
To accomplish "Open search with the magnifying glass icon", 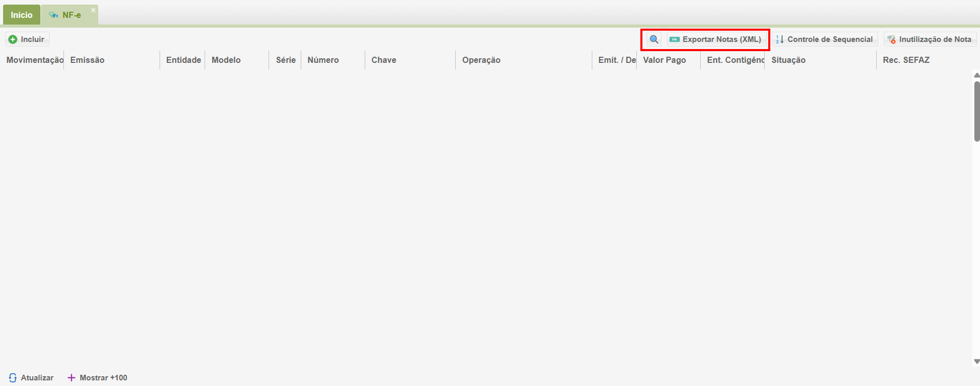I will pyautogui.click(x=654, y=39).
